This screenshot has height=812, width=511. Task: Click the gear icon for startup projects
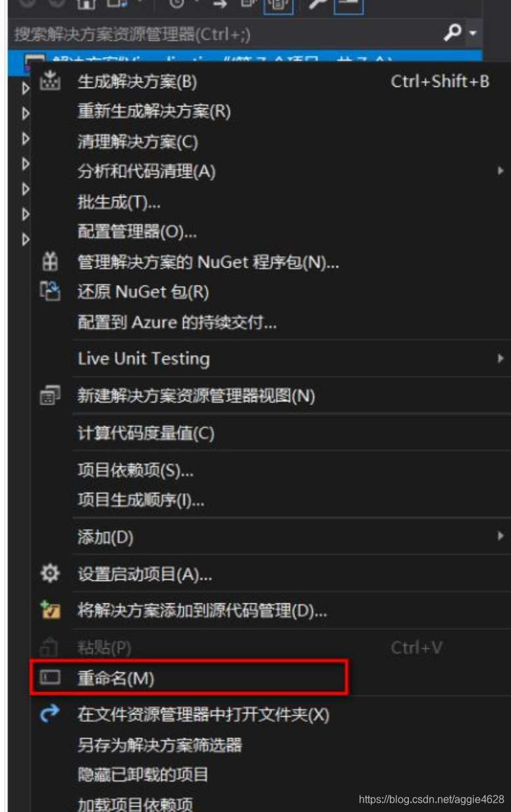pos(50,574)
